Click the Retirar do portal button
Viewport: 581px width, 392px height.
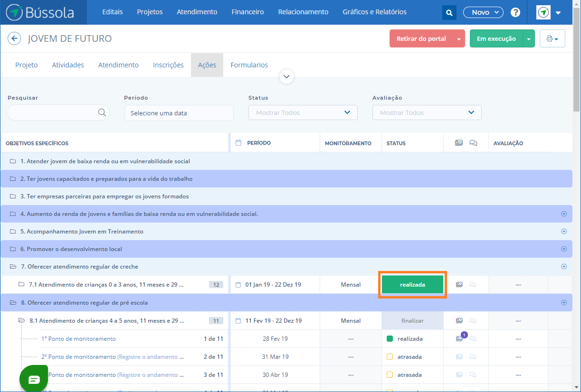point(421,39)
